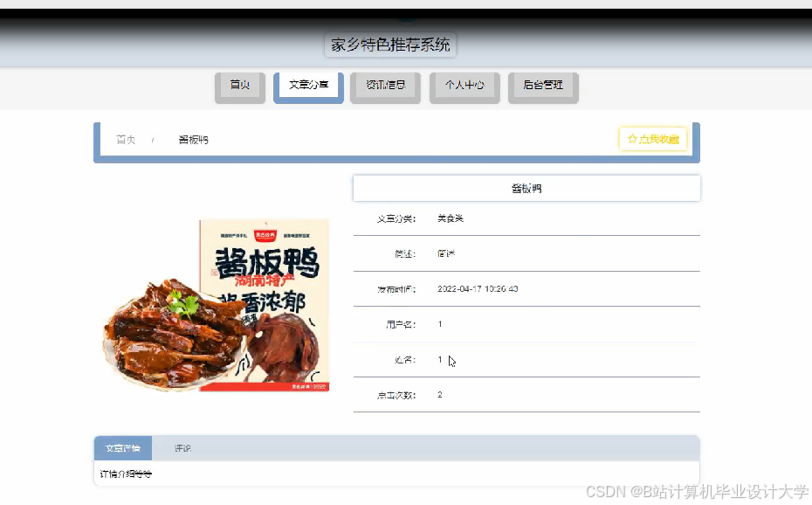Click the 点击次数 value 2
This screenshot has height=505, width=812.
click(440, 395)
